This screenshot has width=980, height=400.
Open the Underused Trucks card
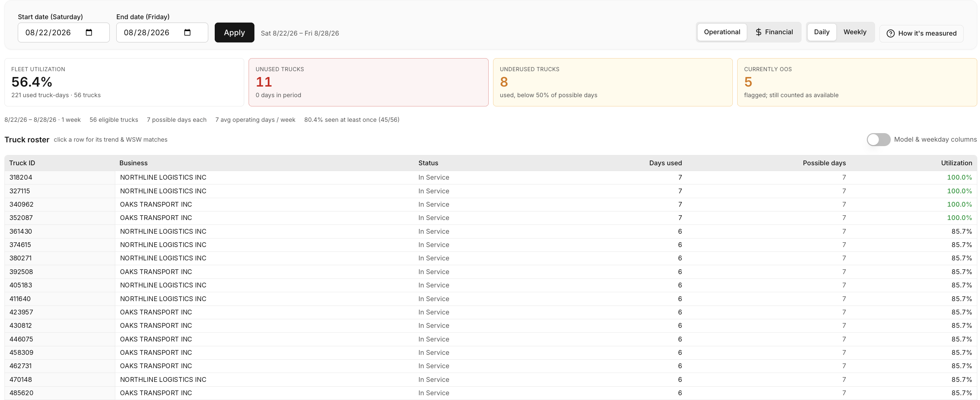[x=612, y=82]
